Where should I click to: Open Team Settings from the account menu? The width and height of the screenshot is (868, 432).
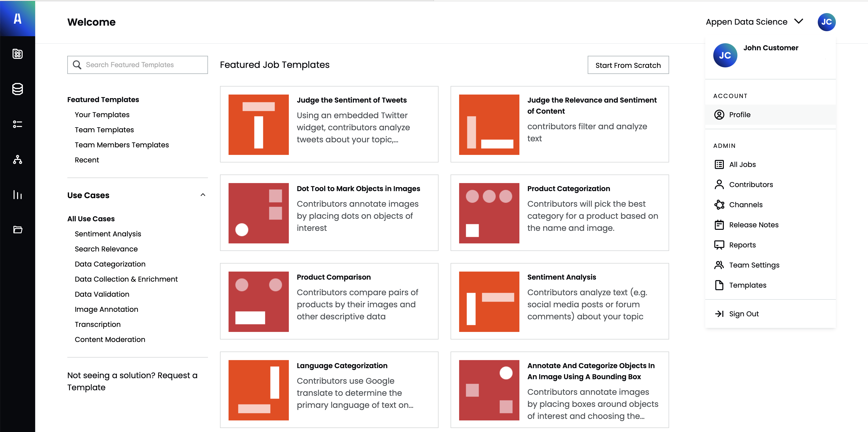point(754,265)
